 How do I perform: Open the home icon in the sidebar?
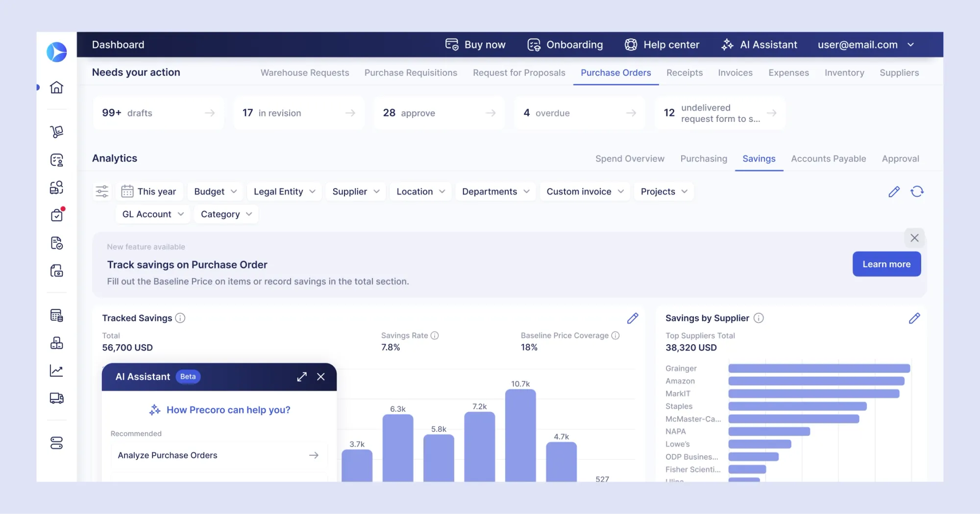[56, 88]
